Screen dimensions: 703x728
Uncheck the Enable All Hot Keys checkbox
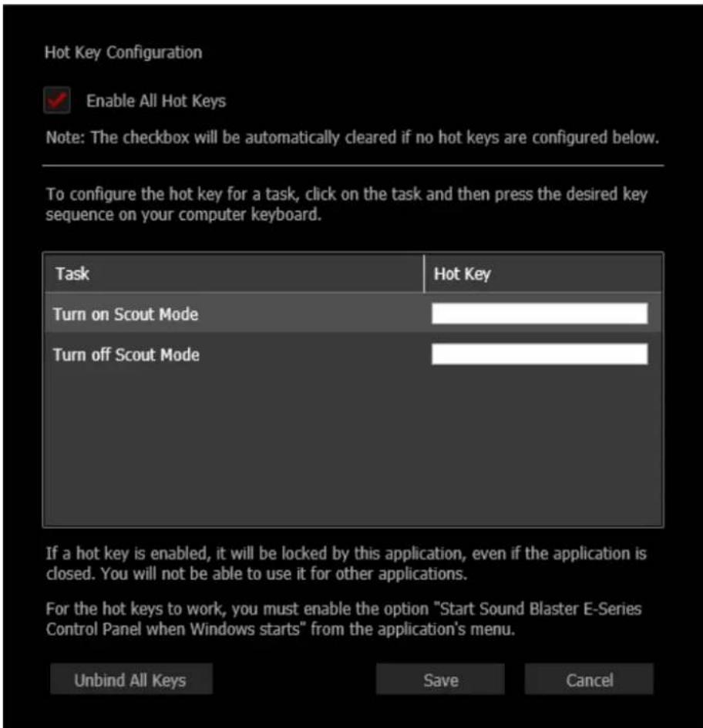point(57,100)
